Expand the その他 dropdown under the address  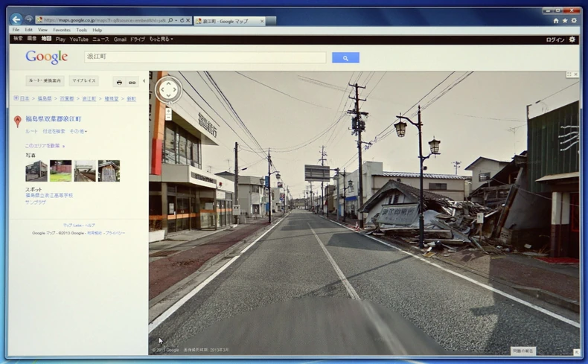(x=78, y=132)
